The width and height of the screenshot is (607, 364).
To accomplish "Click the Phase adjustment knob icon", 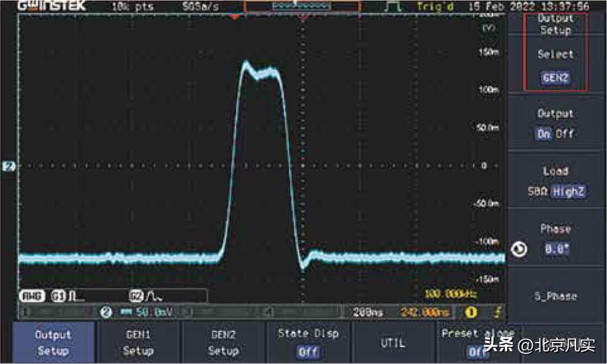I will [x=520, y=249].
